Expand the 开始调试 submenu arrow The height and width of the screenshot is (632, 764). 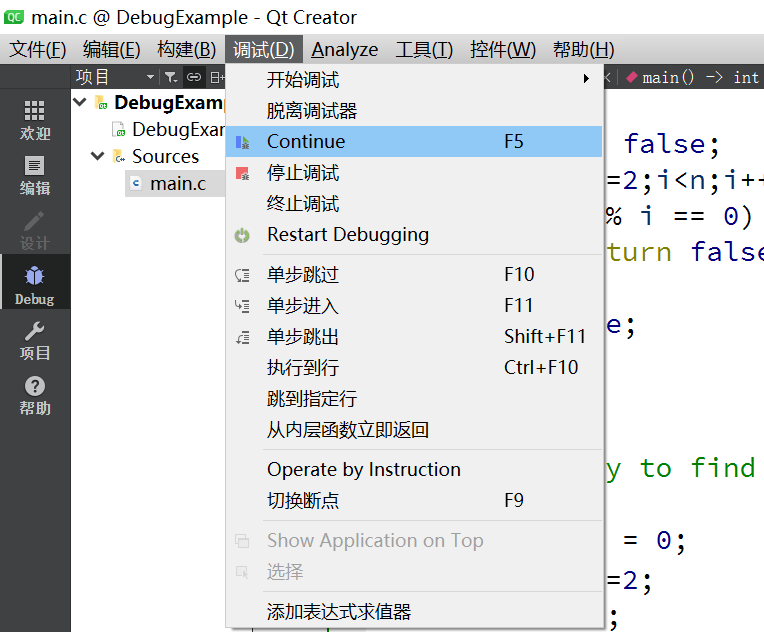(x=586, y=79)
